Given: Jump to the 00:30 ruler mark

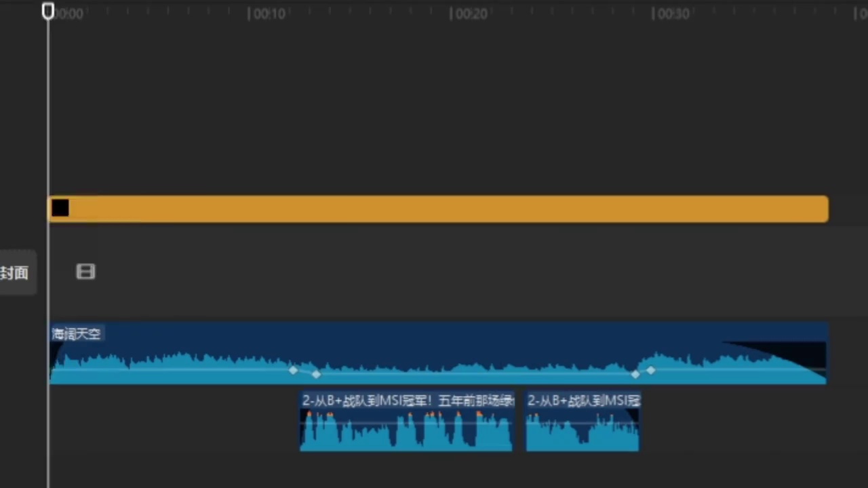Looking at the screenshot, I should pyautogui.click(x=671, y=14).
